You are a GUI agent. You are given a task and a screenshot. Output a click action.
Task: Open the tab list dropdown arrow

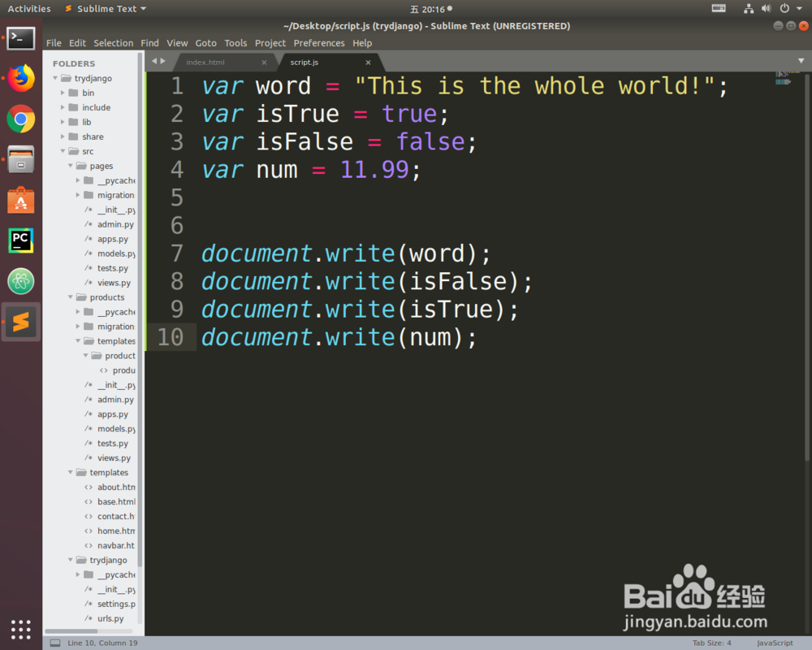tap(801, 61)
